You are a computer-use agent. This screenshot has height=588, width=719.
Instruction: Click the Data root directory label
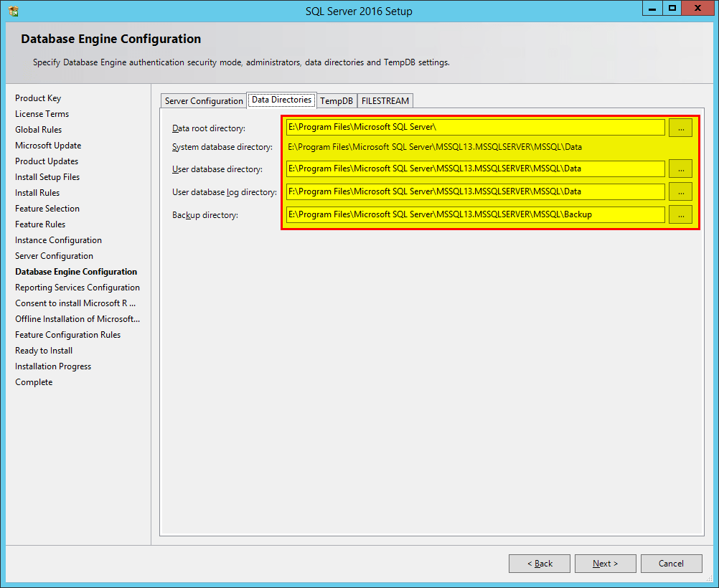[x=209, y=128]
